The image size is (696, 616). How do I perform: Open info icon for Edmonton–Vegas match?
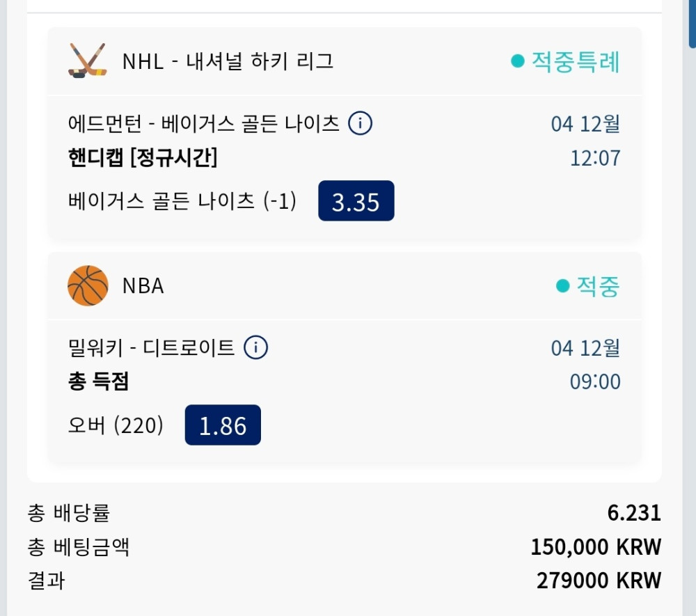(x=360, y=124)
